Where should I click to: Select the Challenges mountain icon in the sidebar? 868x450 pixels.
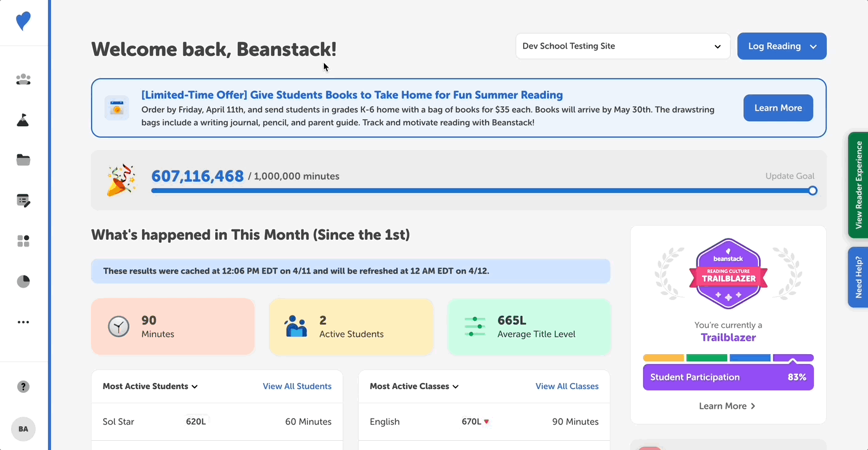23,120
